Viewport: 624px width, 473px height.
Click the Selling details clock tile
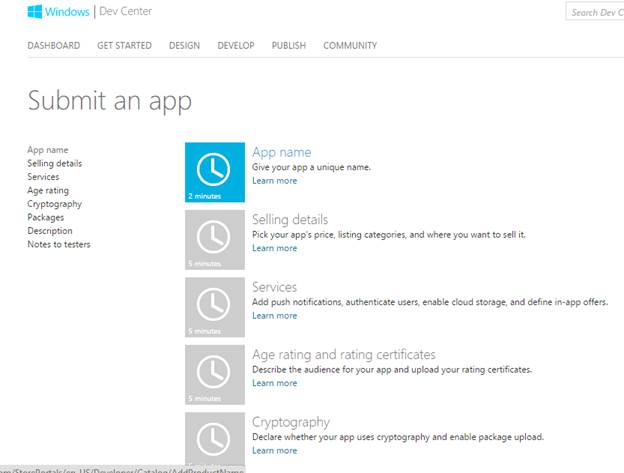214,239
